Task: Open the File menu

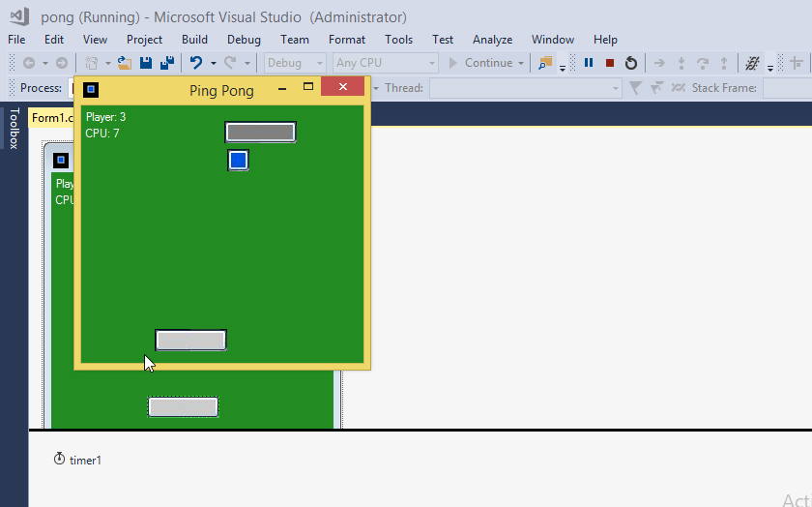Action: [x=16, y=40]
